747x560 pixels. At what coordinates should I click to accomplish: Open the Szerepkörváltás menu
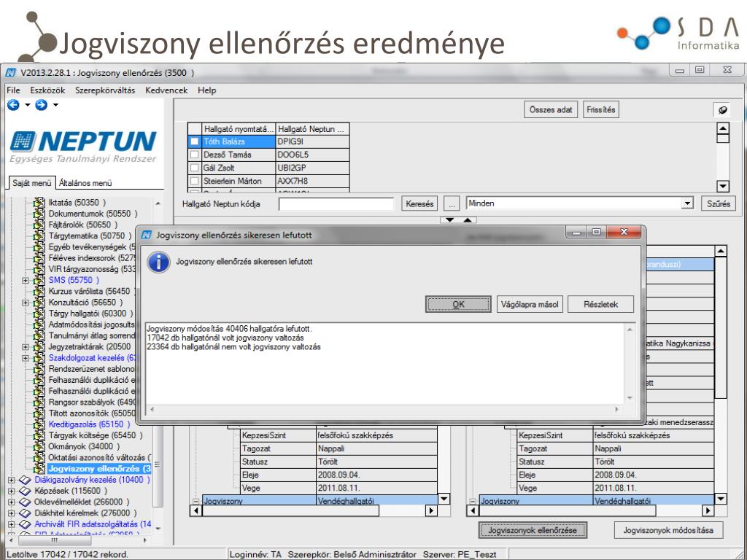(105, 90)
